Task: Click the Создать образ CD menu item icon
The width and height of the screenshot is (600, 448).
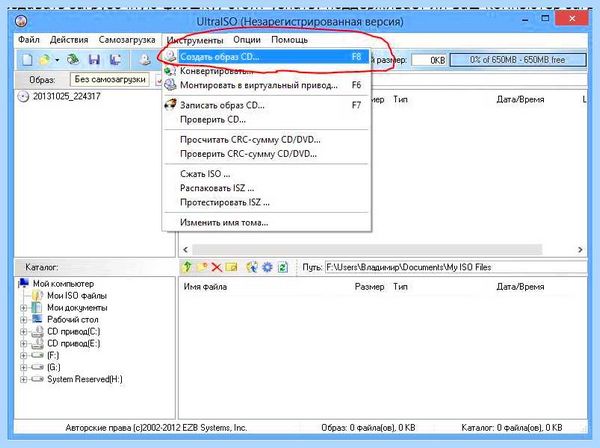Action: 170,56
